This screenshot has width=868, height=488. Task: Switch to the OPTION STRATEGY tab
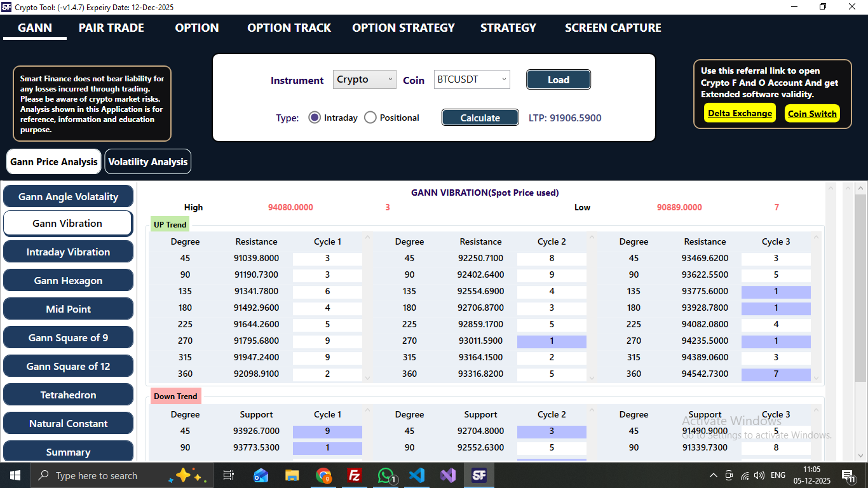[x=403, y=28]
